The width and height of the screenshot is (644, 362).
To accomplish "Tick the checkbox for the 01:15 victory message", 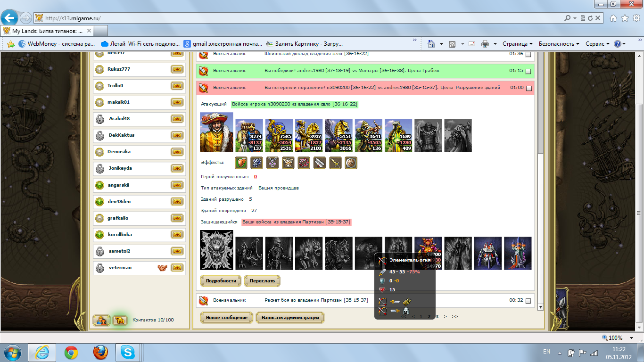I will coord(528,72).
